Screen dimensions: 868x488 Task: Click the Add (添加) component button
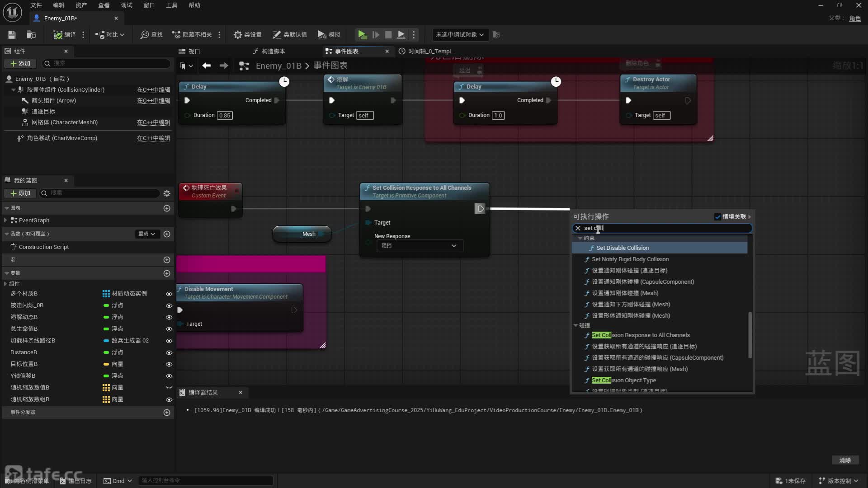(x=21, y=64)
